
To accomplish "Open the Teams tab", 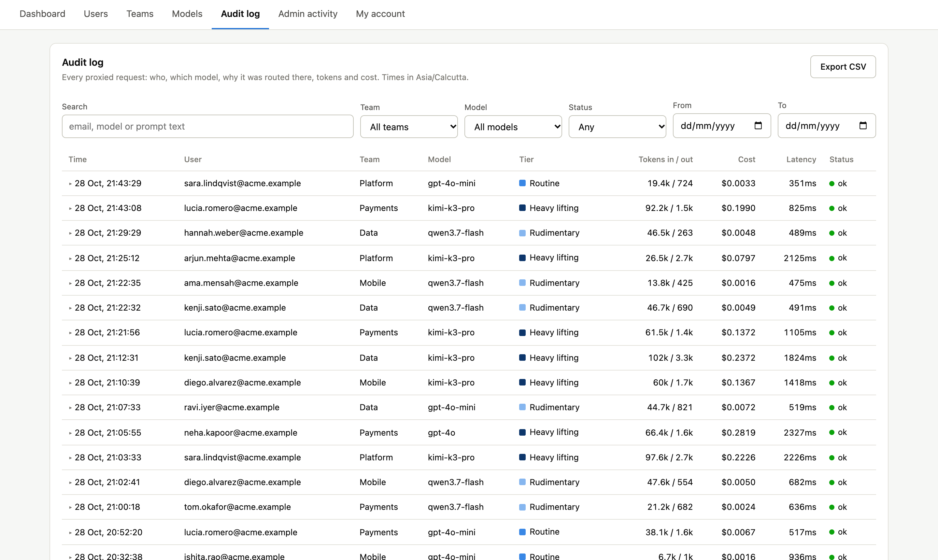I will pos(140,14).
